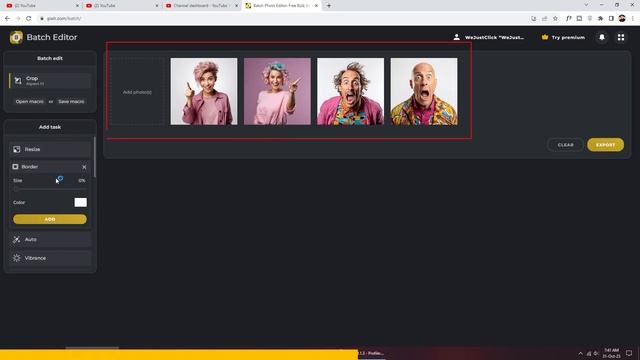
Task: Click the share page icon in address bar
Action: 544,18
